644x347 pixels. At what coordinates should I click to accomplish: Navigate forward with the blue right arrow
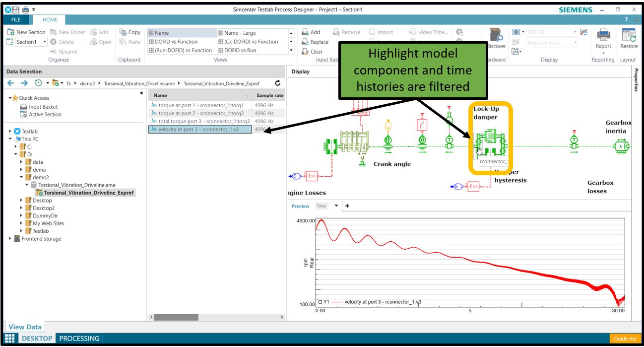24,83
